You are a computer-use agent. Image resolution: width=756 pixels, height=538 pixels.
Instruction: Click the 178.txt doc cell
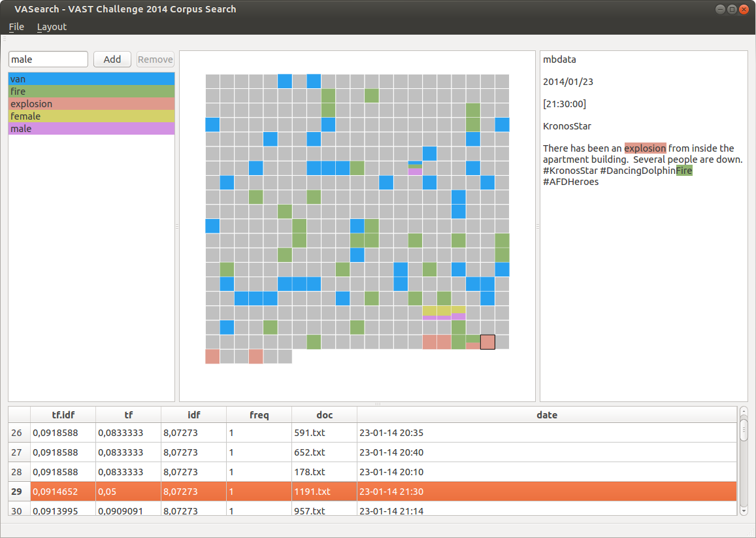pos(325,472)
